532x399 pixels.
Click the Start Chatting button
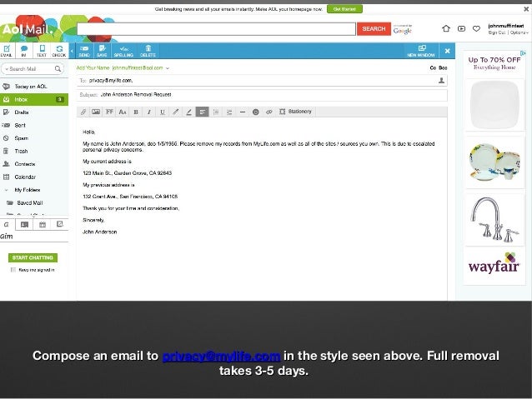33,257
